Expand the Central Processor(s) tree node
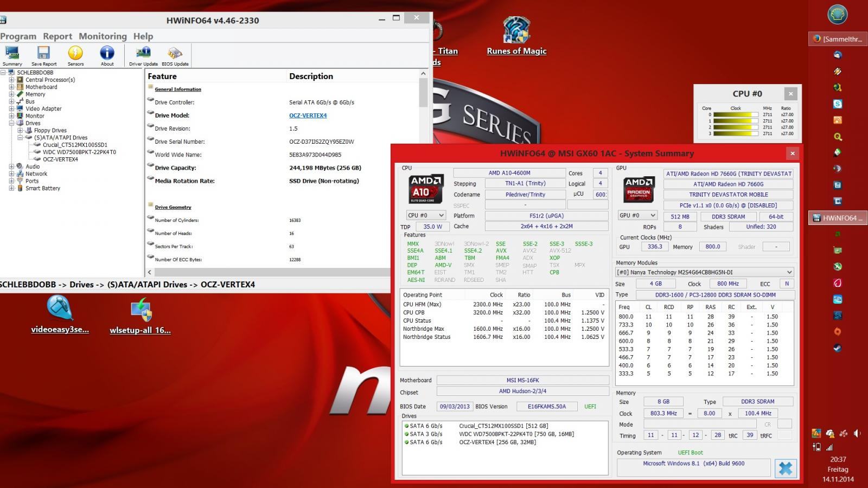The height and width of the screenshot is (488, 868). pyautogui.click(x=11, y=80)
